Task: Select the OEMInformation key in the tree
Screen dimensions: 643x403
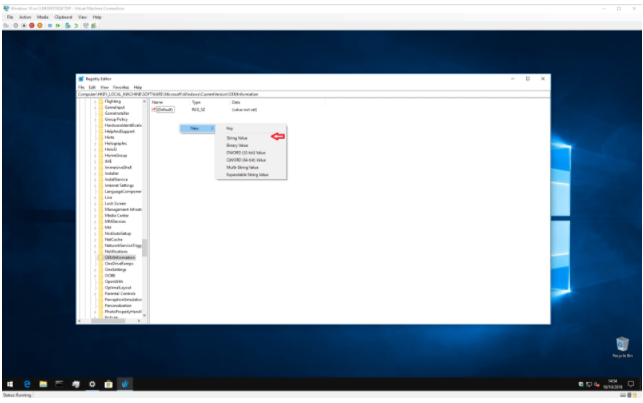Action: coord(120,257)
